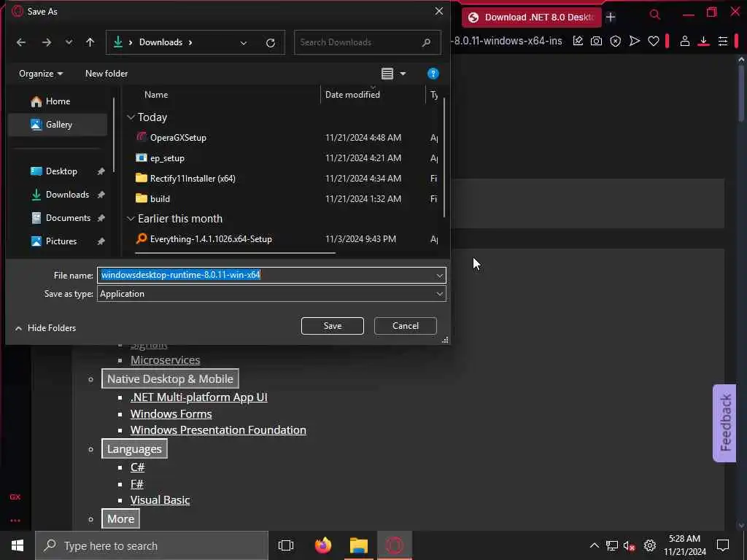The width and height of the screenshot is (747, 560).
Task: Open the Feedback side tab
Action: [724, 423]
